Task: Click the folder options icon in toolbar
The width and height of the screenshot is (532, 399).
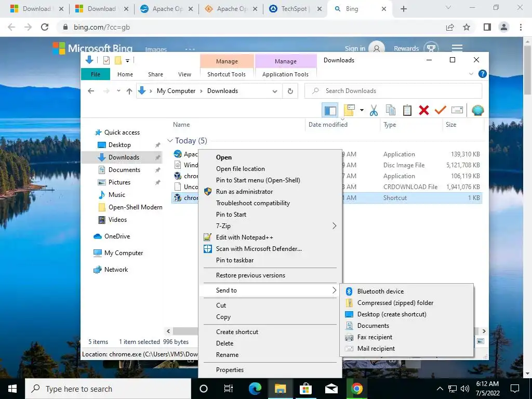Action: [x=349, y=110]
